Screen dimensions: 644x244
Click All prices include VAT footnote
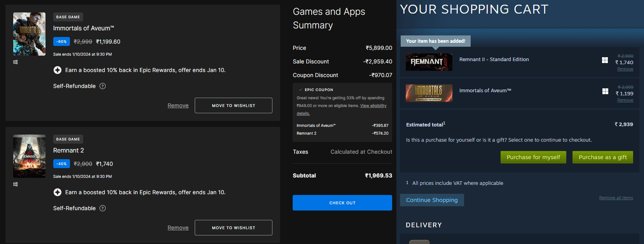458,183
